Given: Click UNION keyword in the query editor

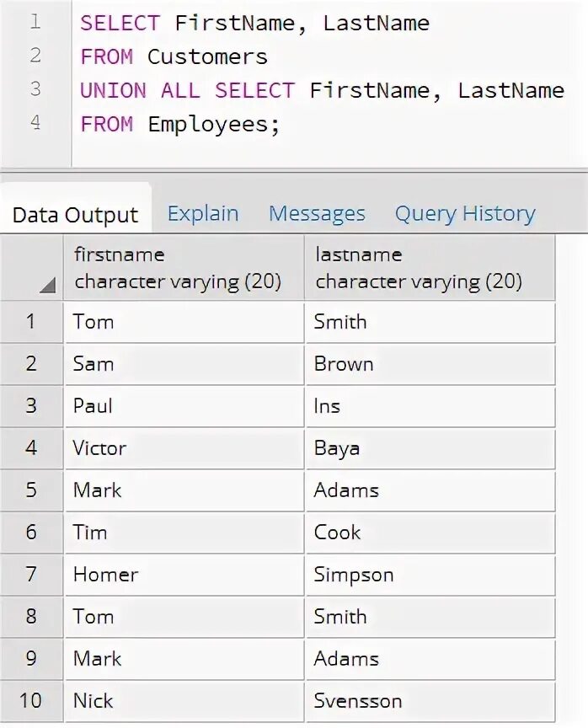Looking at the screenshot, I should tap(113, 90).
